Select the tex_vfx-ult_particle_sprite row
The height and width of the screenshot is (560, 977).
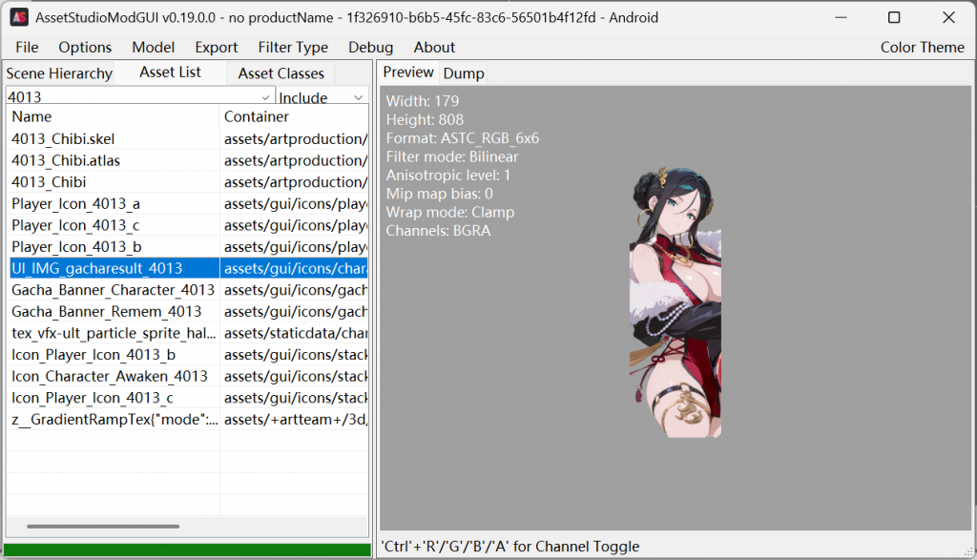pos(188,333)
